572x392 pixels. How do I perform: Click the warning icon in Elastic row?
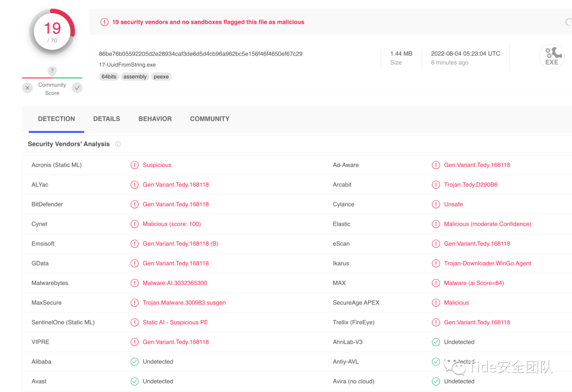click(436, 224)
